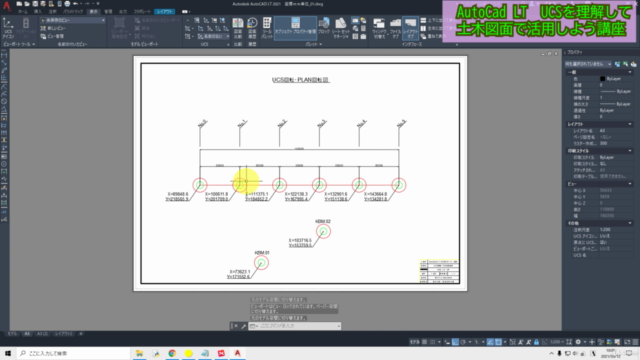Toggle viewport lock icon in status bar
The height and width of the screenshot is (360, 640).
point(536,342)
